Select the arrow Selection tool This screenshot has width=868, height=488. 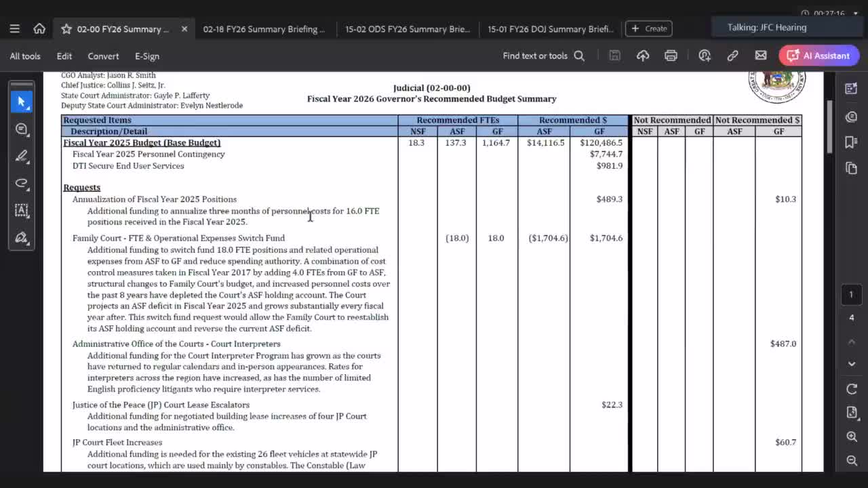[x=21, y=102]
